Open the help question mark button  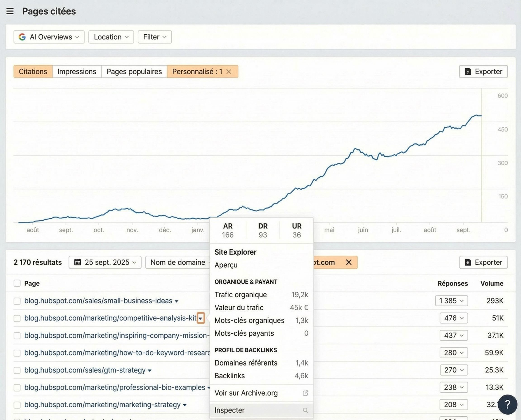point(508,405)
